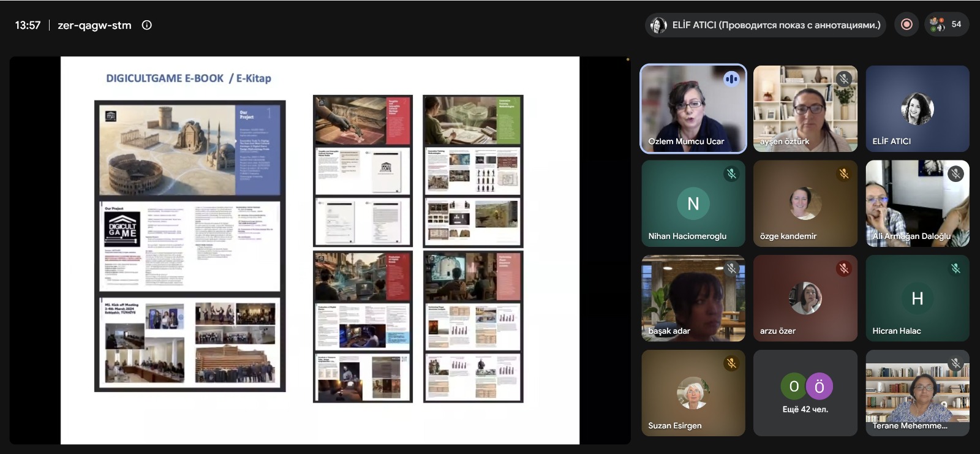Click özge kandemir's muted microphone icon
The height and width of the screenshot is (454, 980).
[844, 173]
